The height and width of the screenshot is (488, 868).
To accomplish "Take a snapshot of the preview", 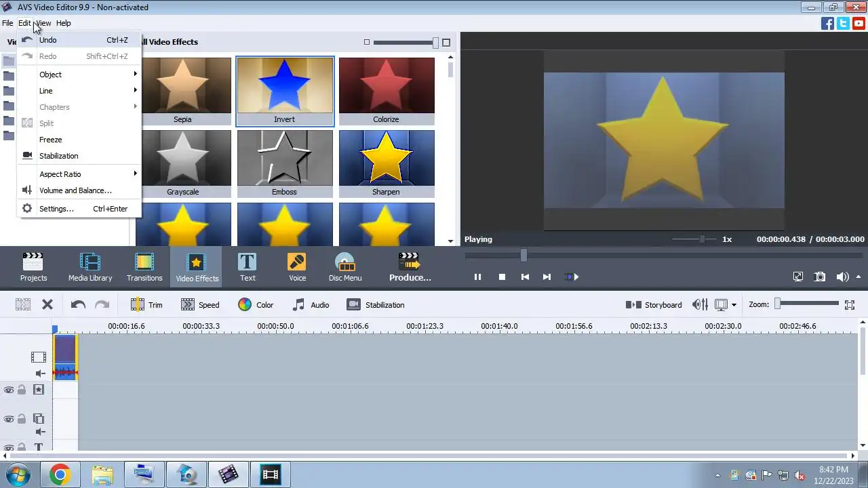I will (820, 277).
